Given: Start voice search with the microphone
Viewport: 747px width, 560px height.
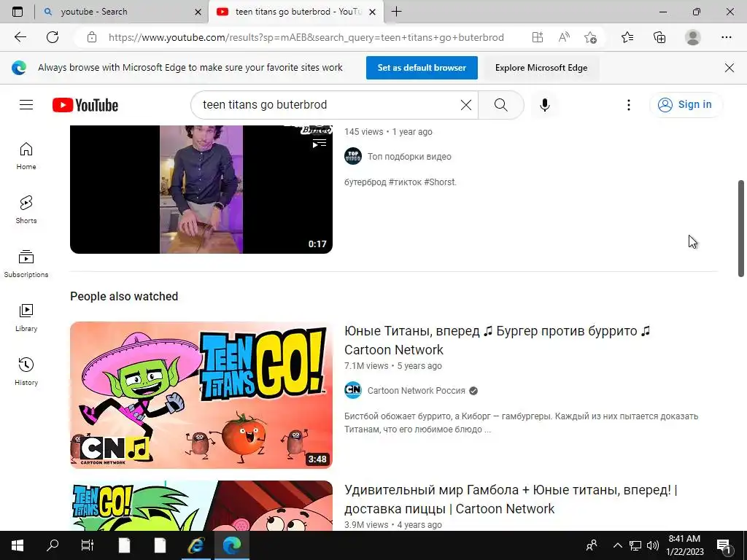Looking at the screenshot, I should click(545, 105).
